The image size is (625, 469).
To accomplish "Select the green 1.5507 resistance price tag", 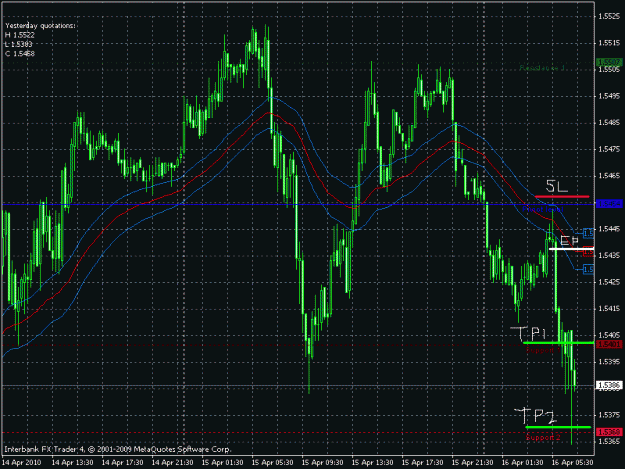I will pyautogui.click(x=609, y=62).
